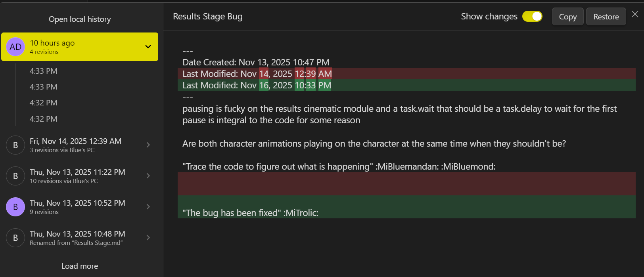
Task: Expand the Fri, Nov 14 12:39 AM revisions
Action: [x=148, y=145]
